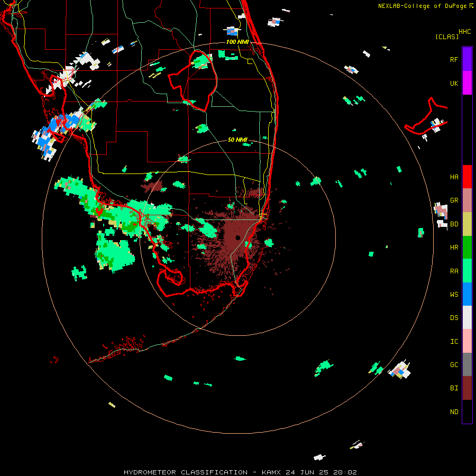The height and width of the screenshot is (476, 476).
Task: Click the RF purple legend swatch
Action: pos(467,59)
